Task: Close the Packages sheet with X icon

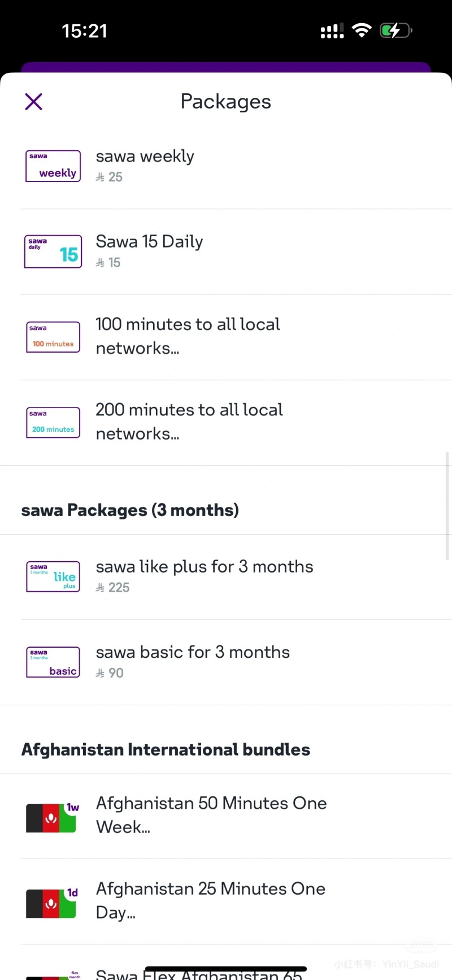Action: click(x=34, y=102)
